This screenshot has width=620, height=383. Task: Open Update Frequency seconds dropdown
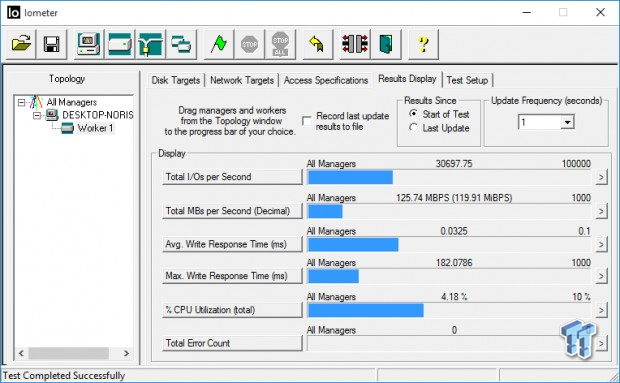pos(567,122)
